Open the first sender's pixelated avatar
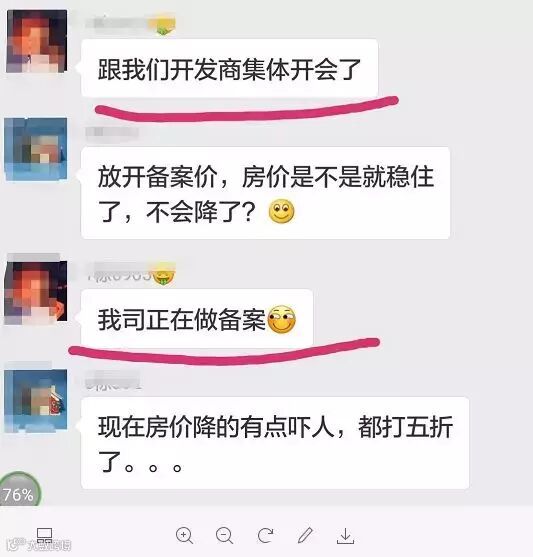This screenshot has height=557, width=533. 36,41
